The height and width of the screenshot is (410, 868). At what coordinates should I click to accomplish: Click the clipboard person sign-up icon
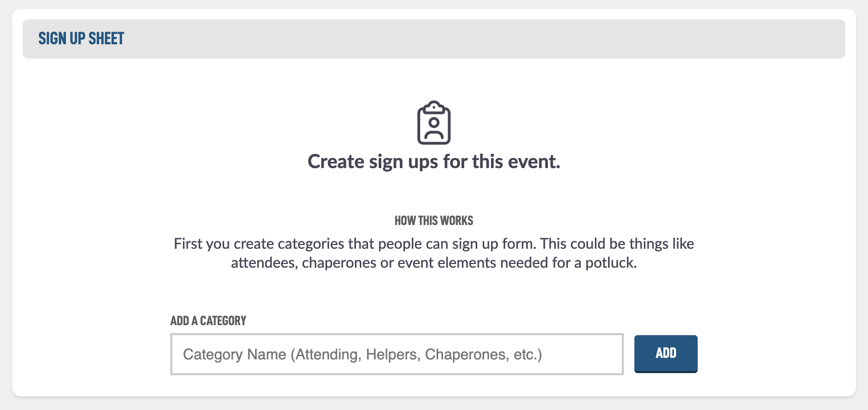(434, 122)
